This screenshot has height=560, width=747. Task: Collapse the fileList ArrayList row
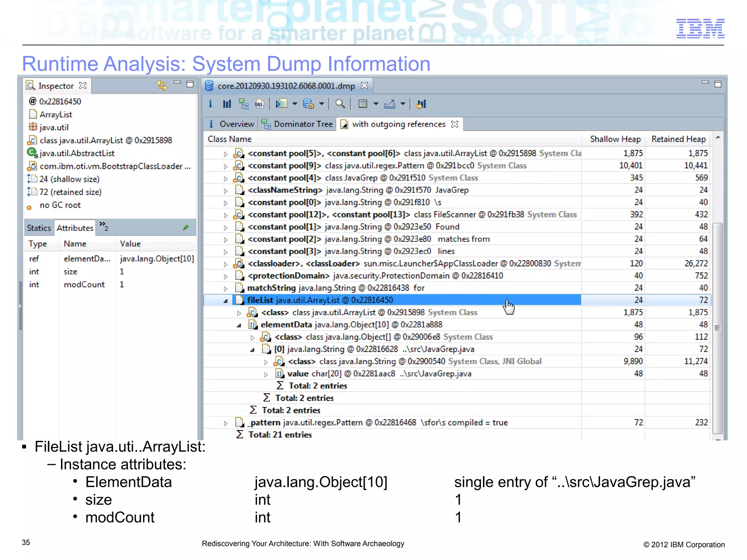click(225, 301)
